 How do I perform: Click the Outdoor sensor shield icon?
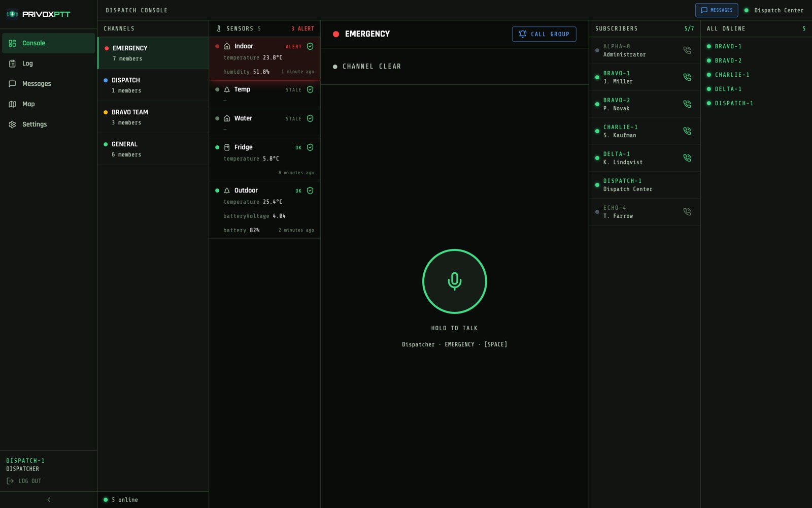pos(310,190)
